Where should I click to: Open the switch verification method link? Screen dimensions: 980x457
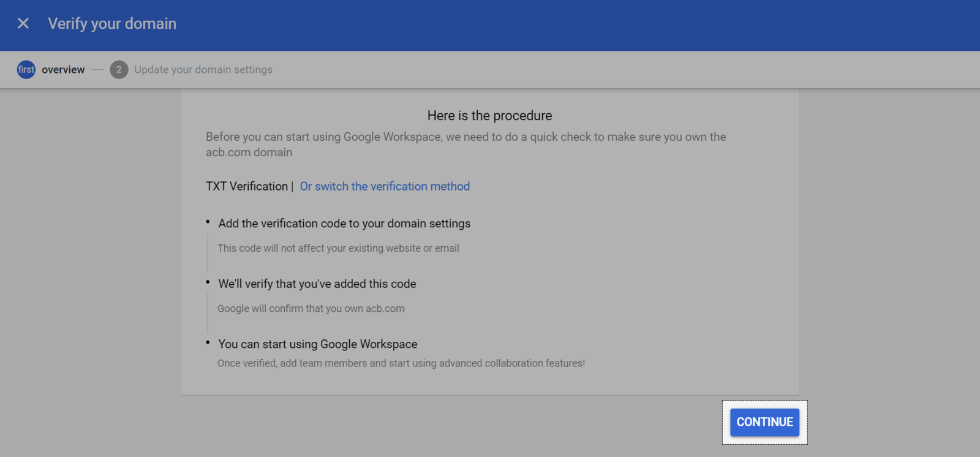pyautogui.click(x=385, y=186)
